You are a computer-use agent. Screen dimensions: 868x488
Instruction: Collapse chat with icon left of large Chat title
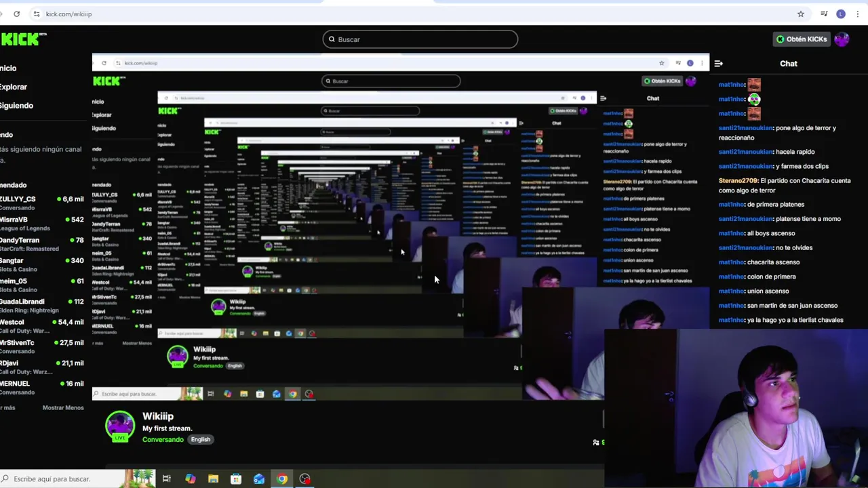pyautogui.click(x=719, y=64)
